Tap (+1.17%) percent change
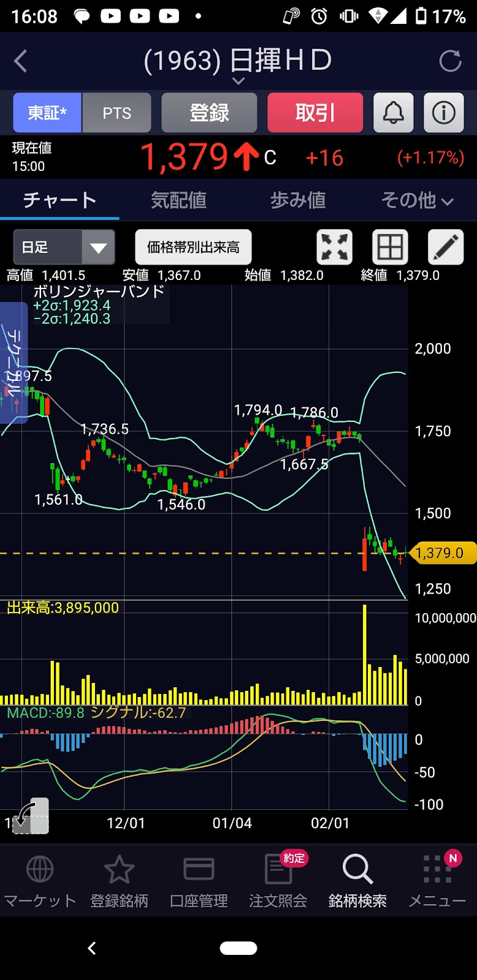The height and width of the screenshot is (980, 477). (431, 158)
